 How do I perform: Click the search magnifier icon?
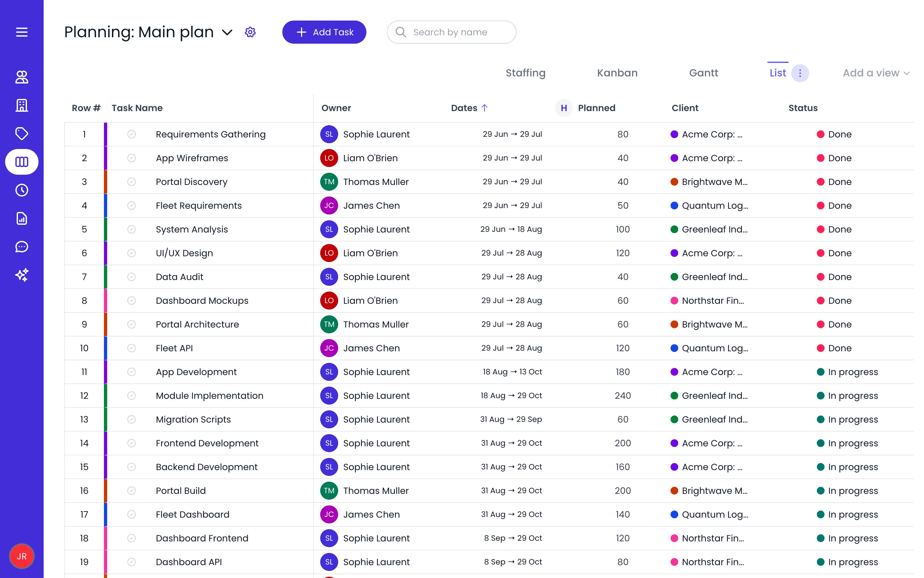coord(401,32)
